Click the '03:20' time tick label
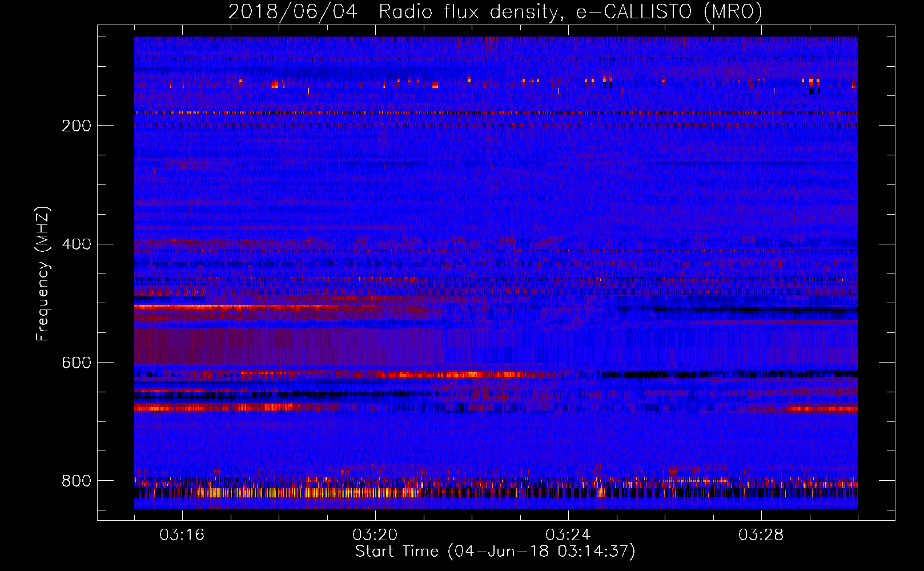 (x=375, y=535)
